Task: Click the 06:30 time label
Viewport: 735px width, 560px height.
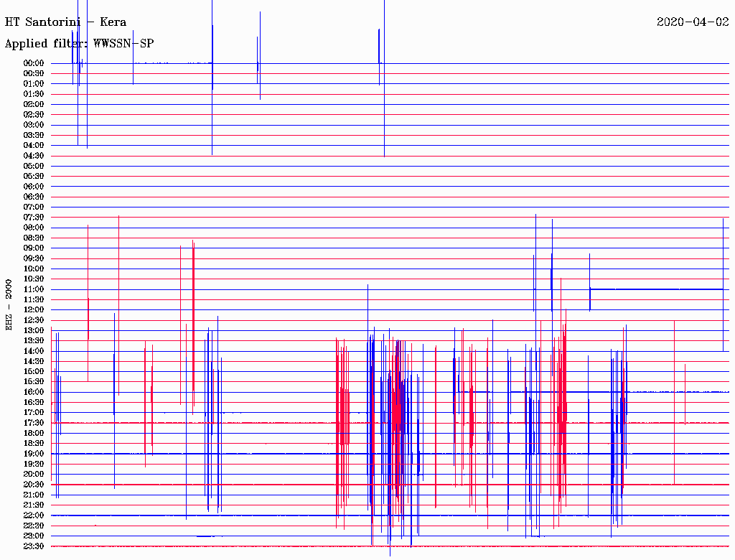Action: pos(34,197)
